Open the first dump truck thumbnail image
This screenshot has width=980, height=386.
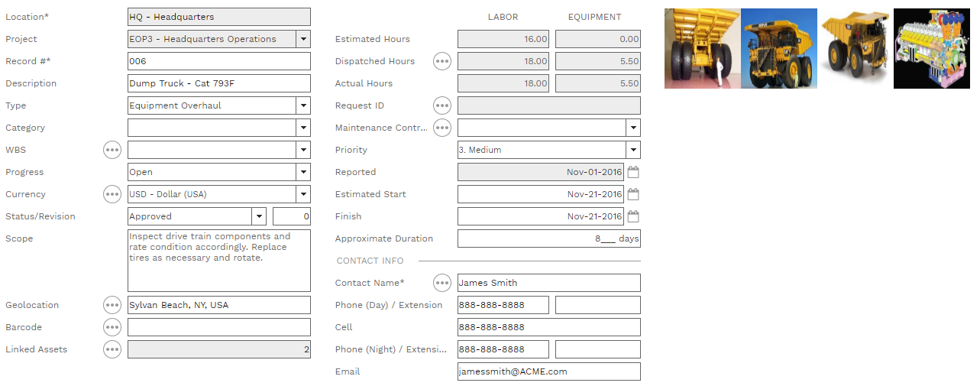(702, 48)
